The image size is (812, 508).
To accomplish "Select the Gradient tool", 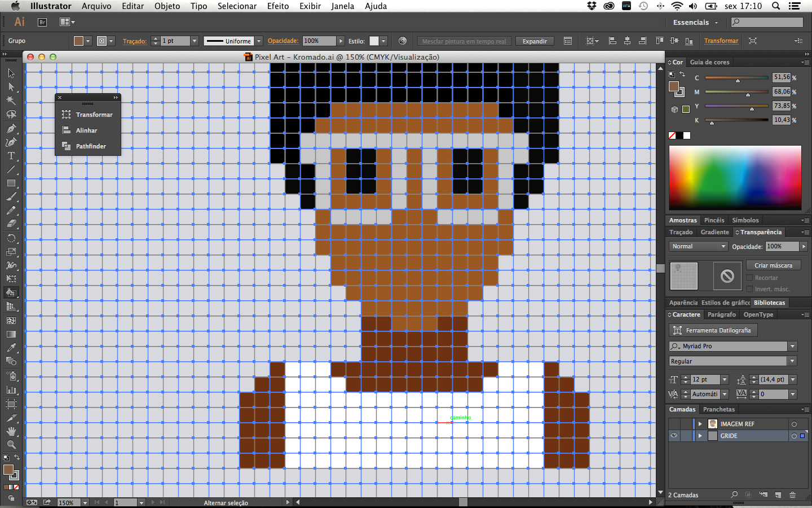I will pos(11,334).
